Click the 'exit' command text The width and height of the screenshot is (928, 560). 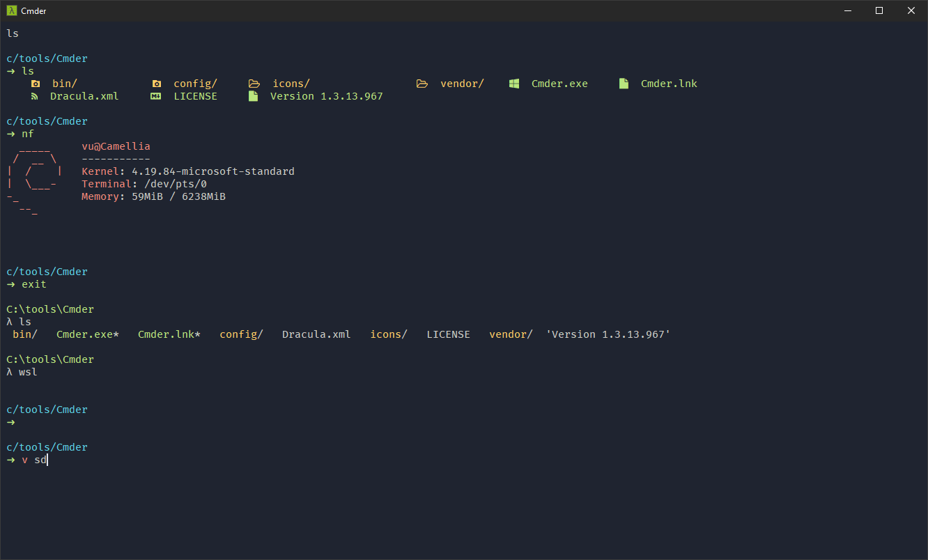[34, 284]
